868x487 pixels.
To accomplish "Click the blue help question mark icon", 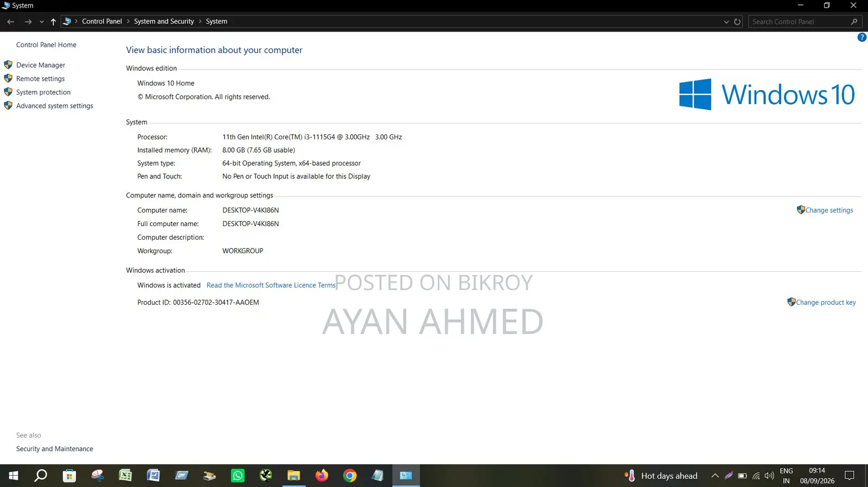I will coord(861,37).
